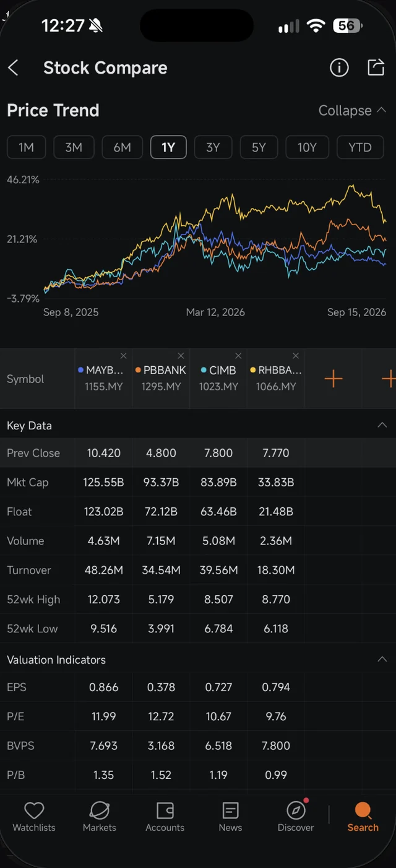Open Discover compass icon

point(296,810)
